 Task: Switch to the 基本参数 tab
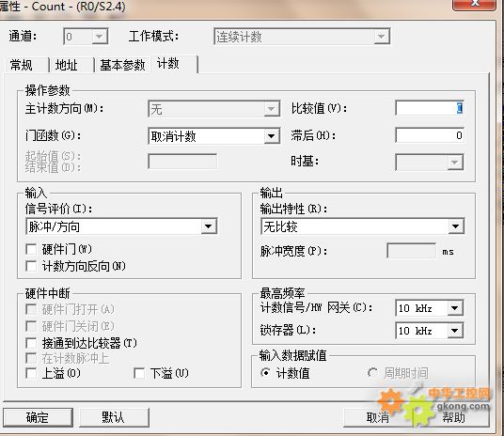tap(122, 65)
